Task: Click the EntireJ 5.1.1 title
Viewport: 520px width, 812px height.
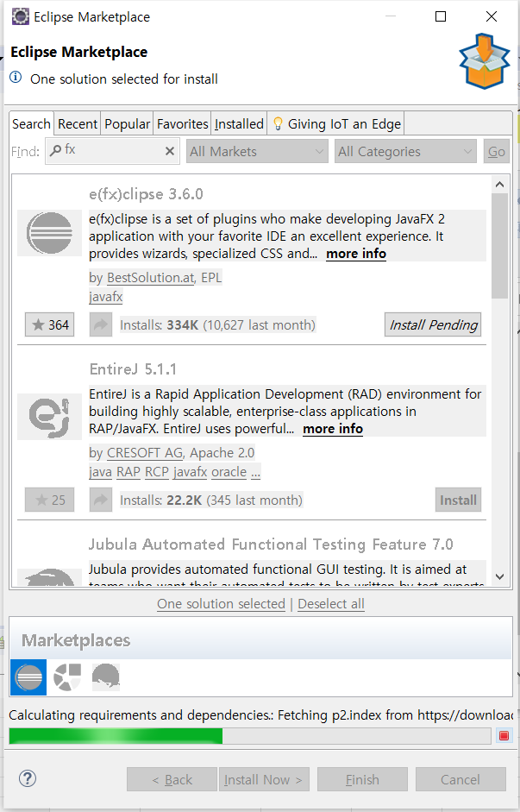Action: [x=133, y=369]
